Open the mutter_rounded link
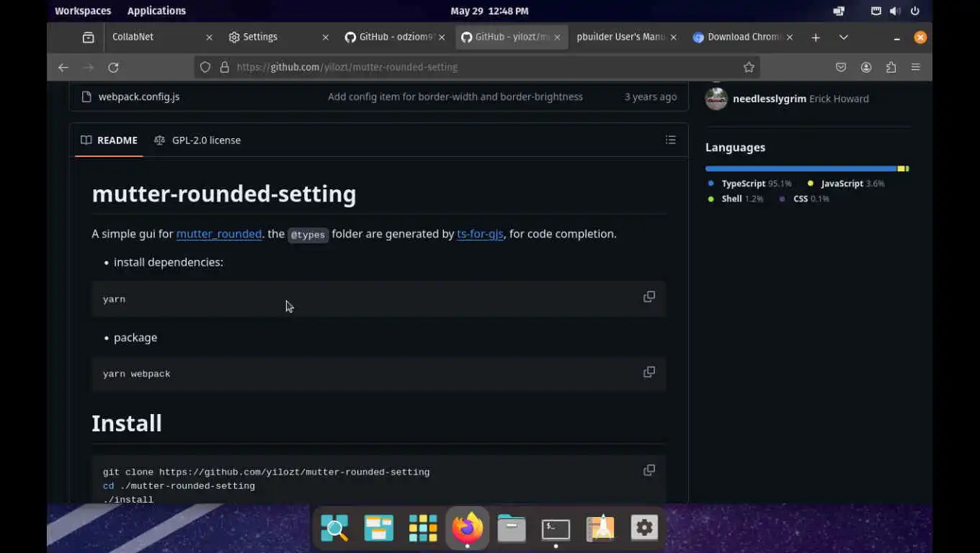980x553 pixels. coord(219,234)
